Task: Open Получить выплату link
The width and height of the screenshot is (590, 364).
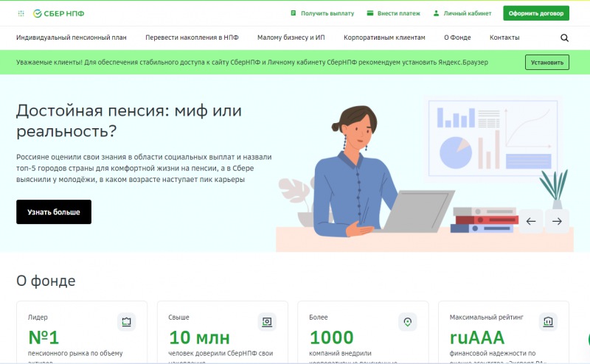Action: click(322, 13)
